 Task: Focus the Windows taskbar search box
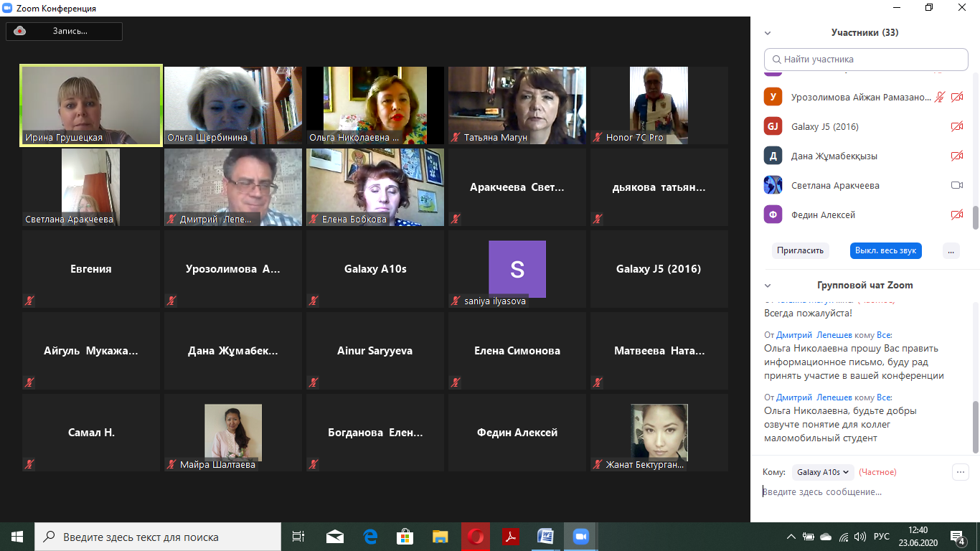(158, 537)
